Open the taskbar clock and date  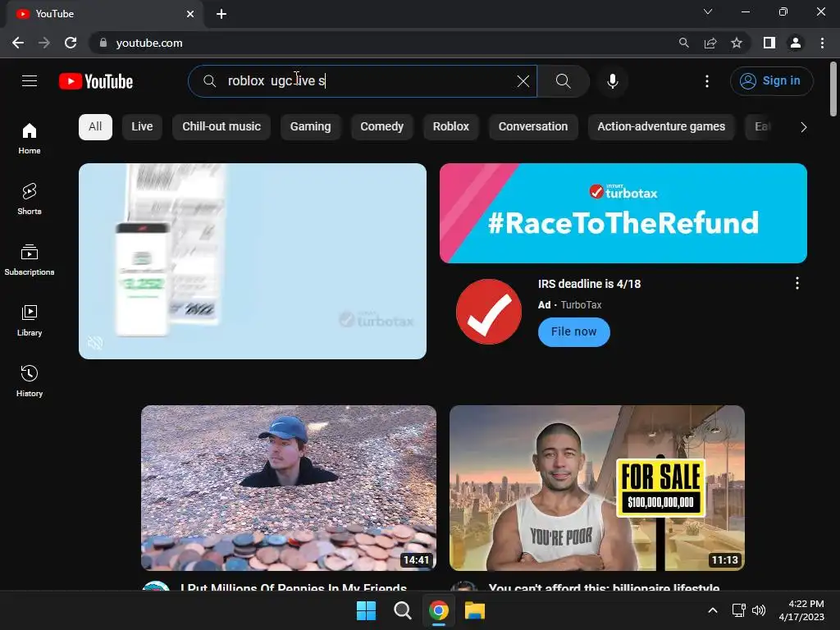pos(801,610)
